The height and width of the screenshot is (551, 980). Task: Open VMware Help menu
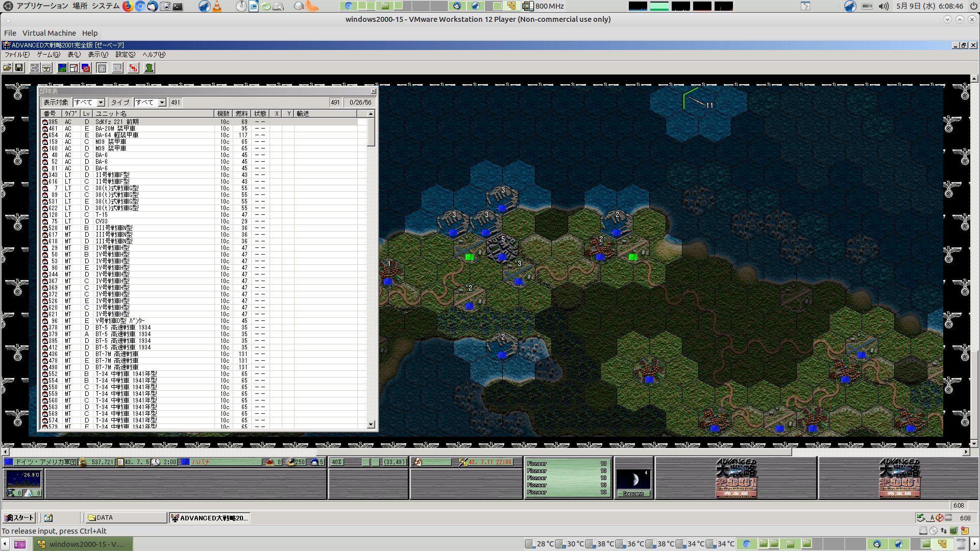[x=90, y=33]
